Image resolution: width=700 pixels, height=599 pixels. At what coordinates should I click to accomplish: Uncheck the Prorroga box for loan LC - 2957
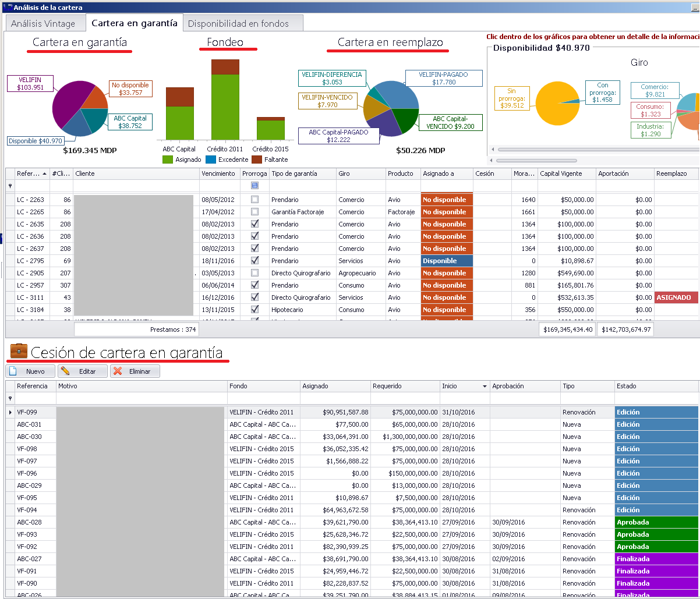[x=254, y=285]
